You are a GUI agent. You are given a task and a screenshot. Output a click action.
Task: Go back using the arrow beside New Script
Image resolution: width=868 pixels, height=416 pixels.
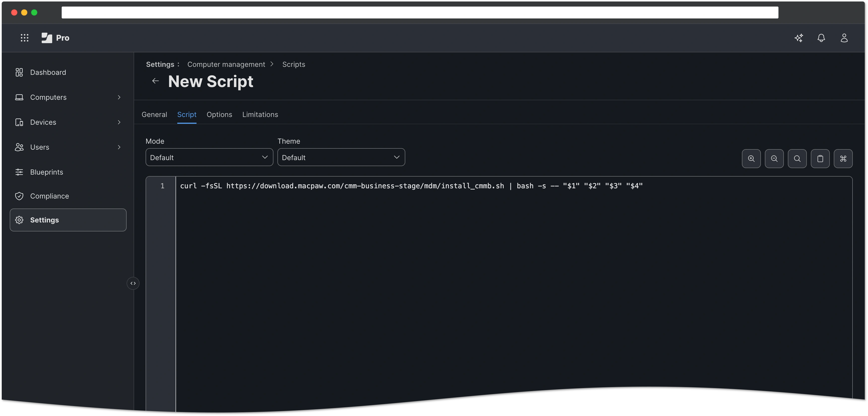155,81
